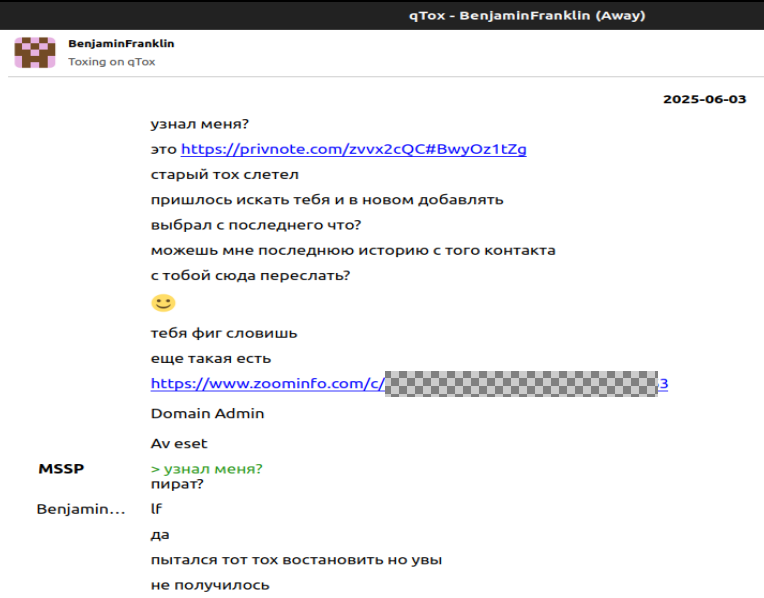Click message 'тебя фиг словишь'
Image resolution: width=764 pixels, height=598 pixels.
pyautogui.click(x=224, y=333)
